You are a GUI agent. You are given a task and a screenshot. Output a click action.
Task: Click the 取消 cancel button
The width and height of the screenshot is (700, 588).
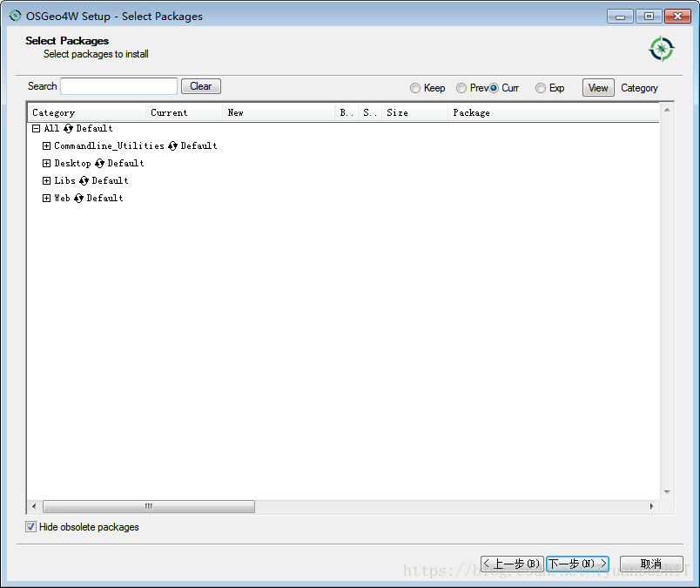[x=651, y=564]
